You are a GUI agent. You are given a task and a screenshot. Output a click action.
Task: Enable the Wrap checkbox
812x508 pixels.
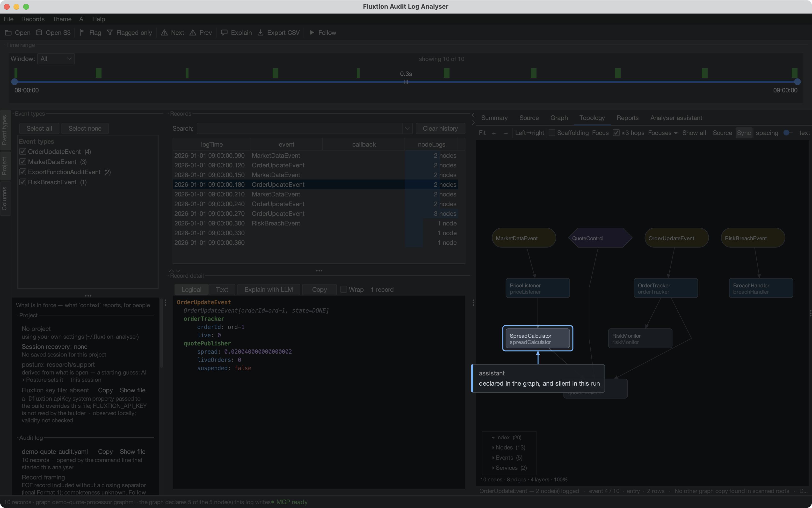click(x=344, y=290)
